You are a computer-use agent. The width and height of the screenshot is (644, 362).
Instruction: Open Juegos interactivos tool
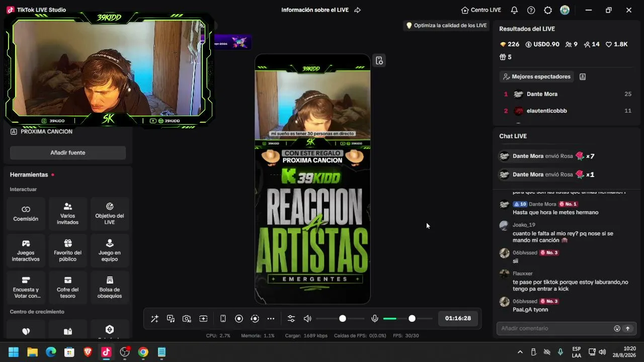point(26,250)
